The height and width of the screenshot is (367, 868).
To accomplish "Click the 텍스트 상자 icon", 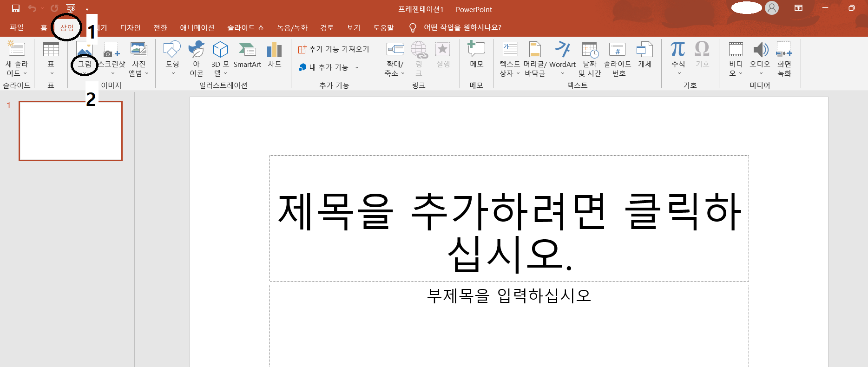I will [510, 49].
